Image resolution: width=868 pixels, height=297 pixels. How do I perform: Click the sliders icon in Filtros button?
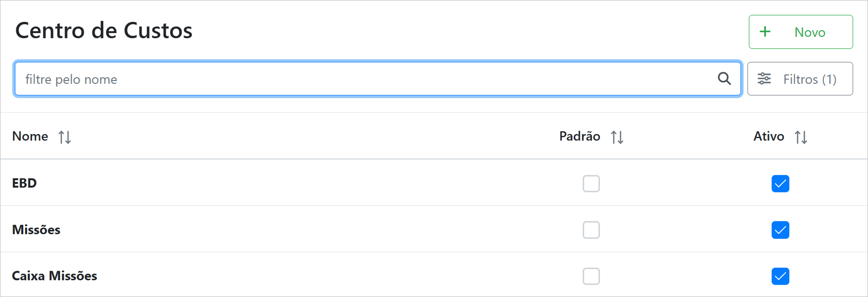point(764,79)
